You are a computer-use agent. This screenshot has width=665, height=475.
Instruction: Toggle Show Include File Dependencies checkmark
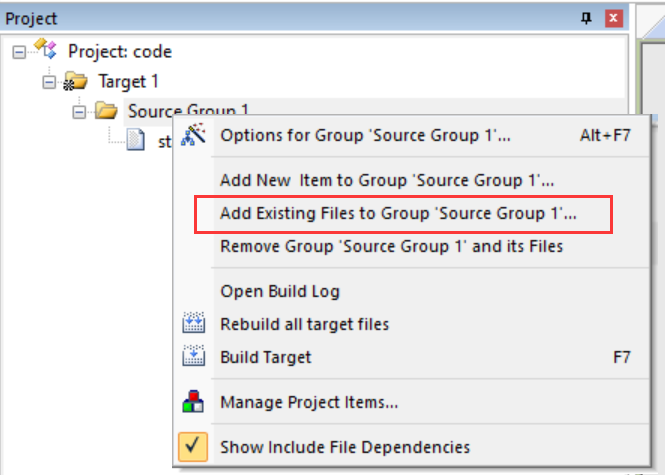(195, 447)
